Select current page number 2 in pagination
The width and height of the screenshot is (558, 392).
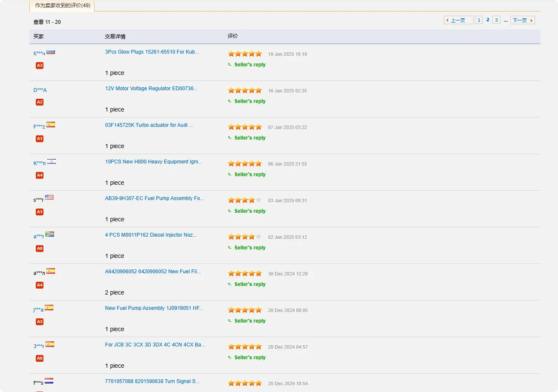[488, 20]
